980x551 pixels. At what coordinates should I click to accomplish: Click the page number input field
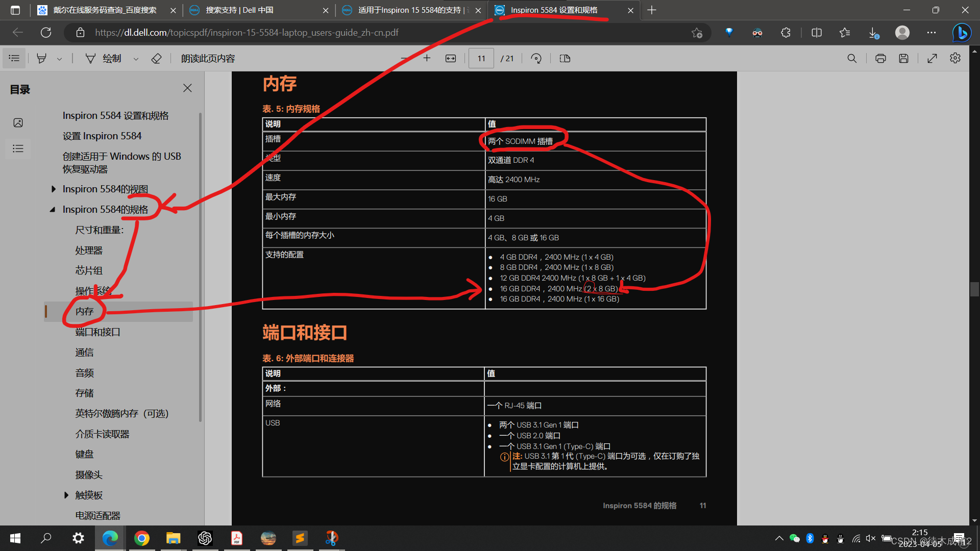481,58
